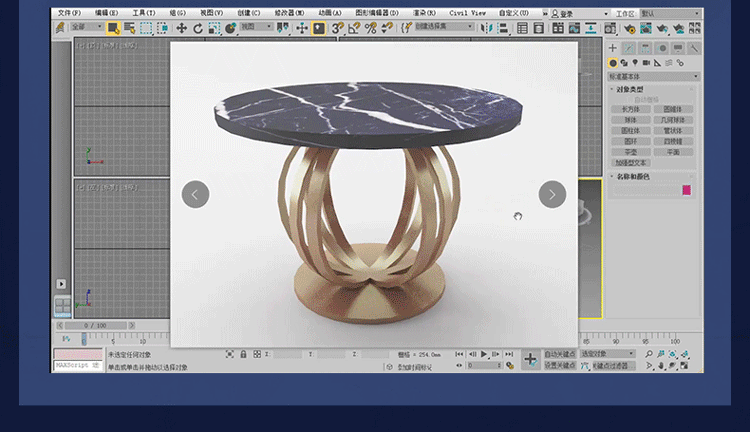Select the Rotate tool in toolbar
This screenshot has width=750, height=432.
pyautogui.click(x=198, y=28)
